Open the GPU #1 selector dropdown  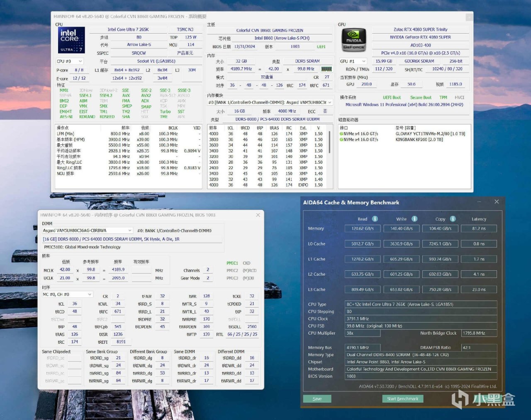pos(353,61)
